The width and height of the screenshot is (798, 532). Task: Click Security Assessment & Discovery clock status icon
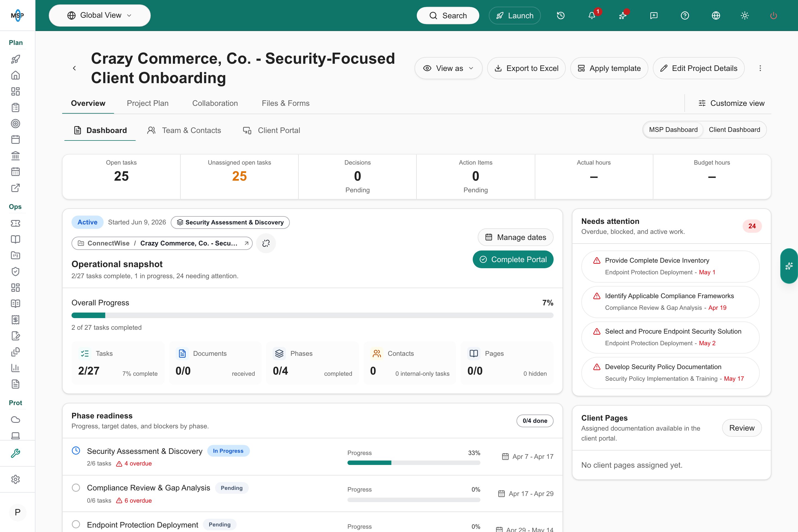point(76,451)
